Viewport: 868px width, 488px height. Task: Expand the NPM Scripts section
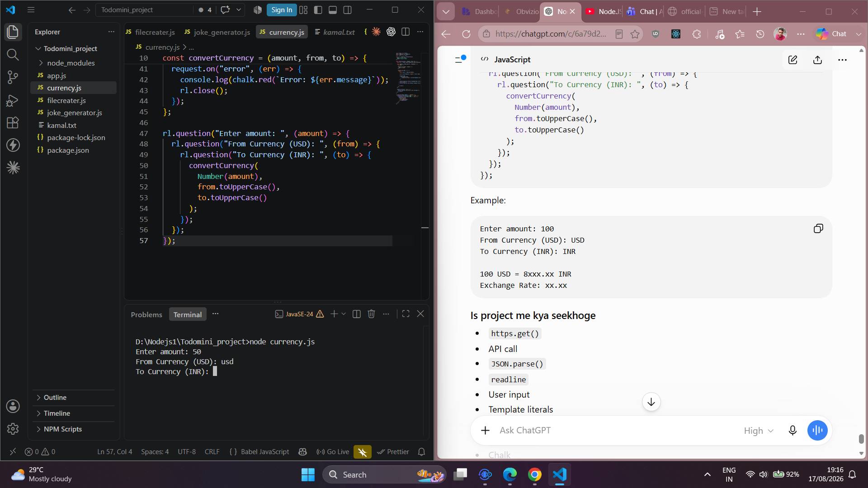click(62, 429)
